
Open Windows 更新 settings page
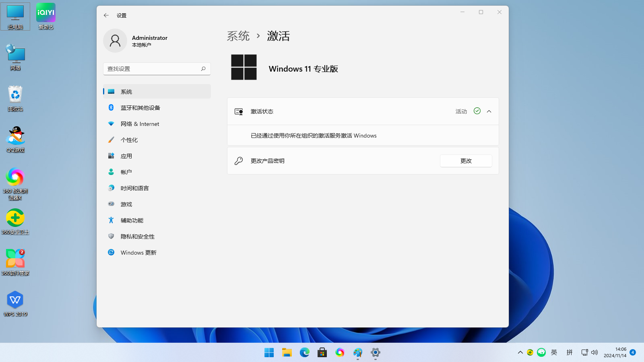pyautogui.click(x=157, y=252)
